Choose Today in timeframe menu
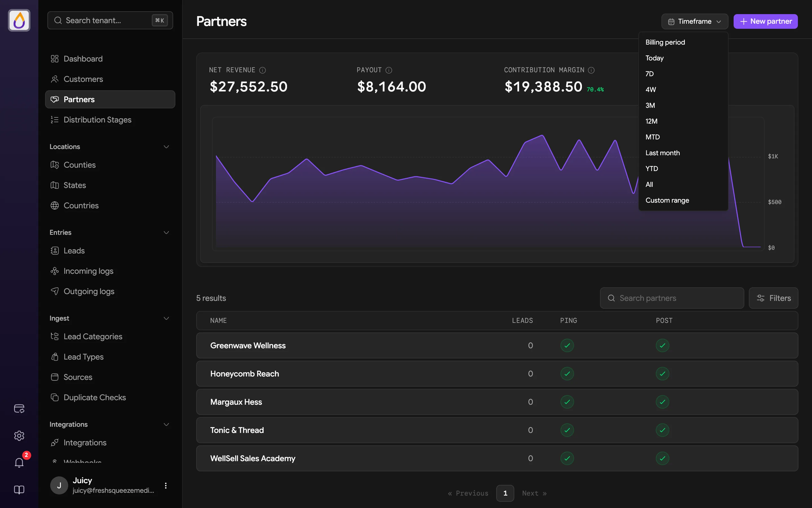The image size is (812, 508). click(683, 58)
